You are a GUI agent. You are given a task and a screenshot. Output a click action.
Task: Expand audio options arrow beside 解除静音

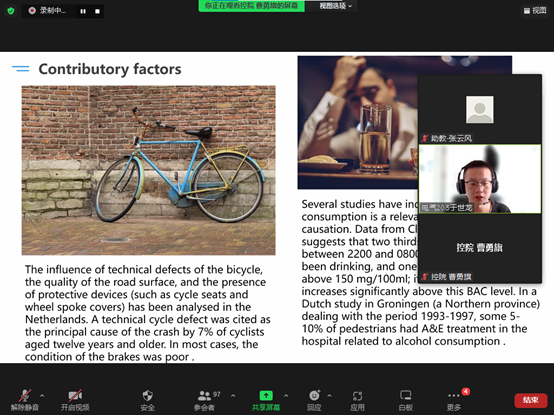pos(42,396)
